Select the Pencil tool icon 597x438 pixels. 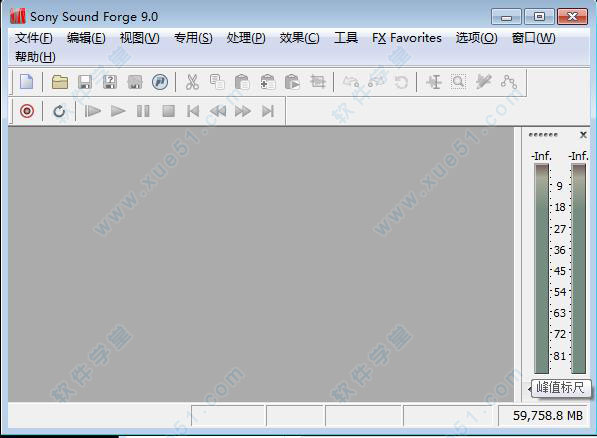[x=484, y=82]
